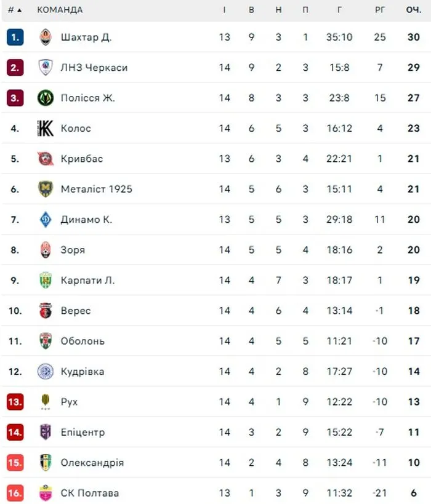This screenshot has height=504, width=431.
Task: Open the Верес team link
Action: (x=76, y=311)
